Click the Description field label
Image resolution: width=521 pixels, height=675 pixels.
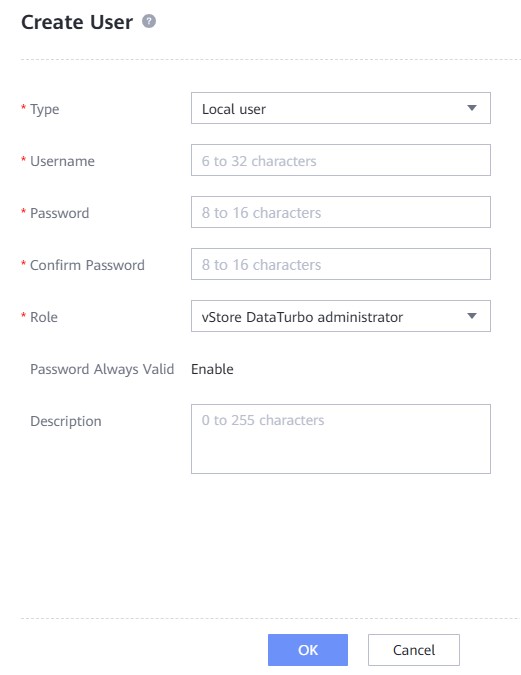coord(66,421)
